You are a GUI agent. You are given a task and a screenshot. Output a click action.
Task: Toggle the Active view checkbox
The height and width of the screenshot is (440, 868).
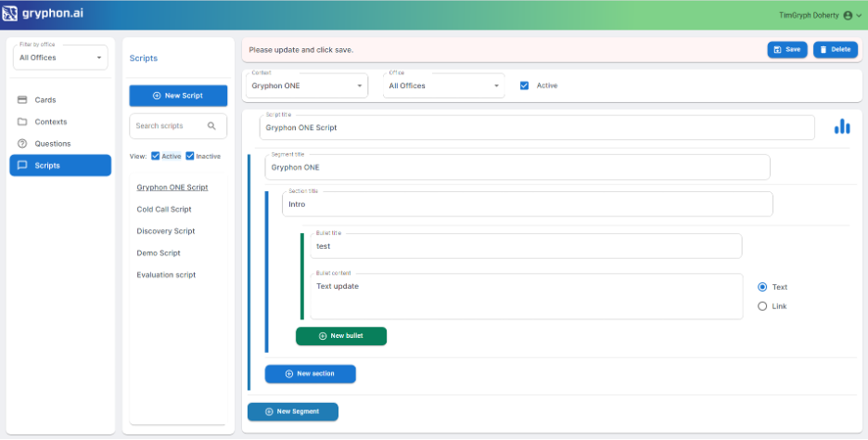pyautogui.click(x=156, y=156)
